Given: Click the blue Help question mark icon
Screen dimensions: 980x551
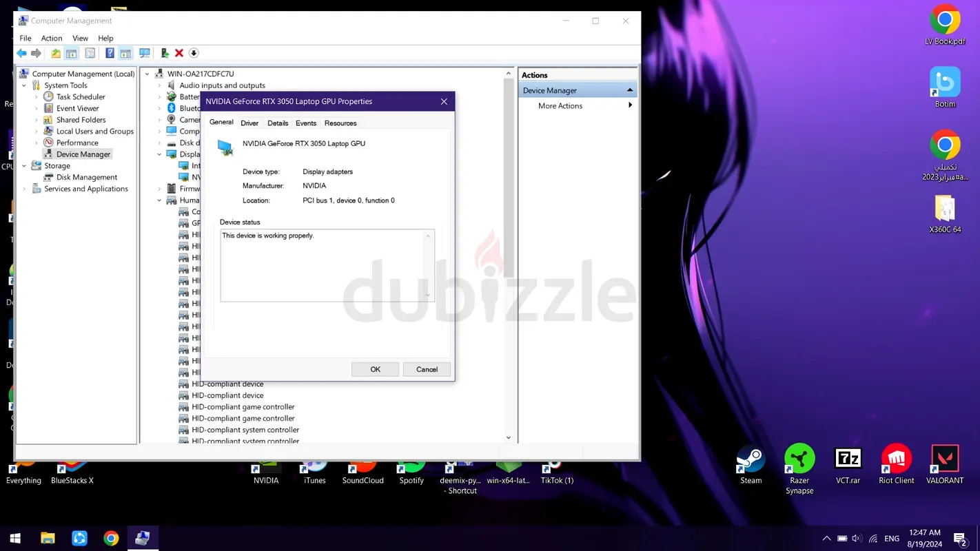Looking at the screenshot, I should click(x=110, y=53).
